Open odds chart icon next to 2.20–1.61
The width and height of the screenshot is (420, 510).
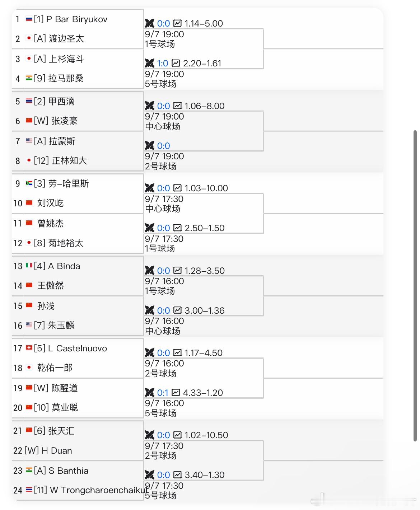click(176, 63)
